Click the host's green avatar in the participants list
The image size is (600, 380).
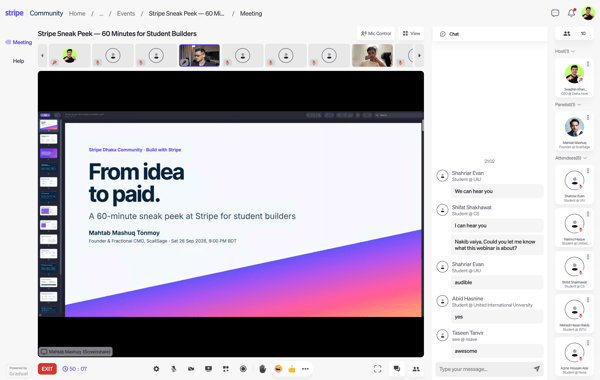(574, 74)
